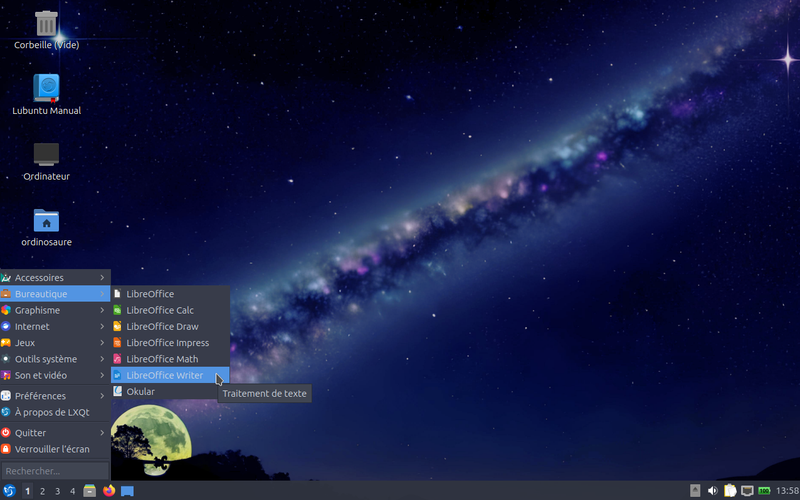This screenshot has height=500, width=800.
Task: Select LibreOffice Calc in Bureautique menu
Action: pyautogui.click(x=160, y=310)
